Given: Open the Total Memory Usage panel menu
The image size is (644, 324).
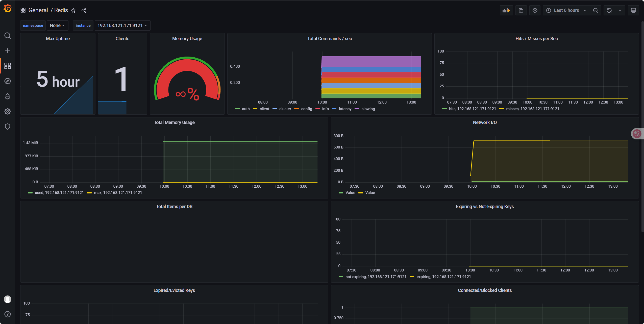Looking at the screenshot, I should point(174,122).
